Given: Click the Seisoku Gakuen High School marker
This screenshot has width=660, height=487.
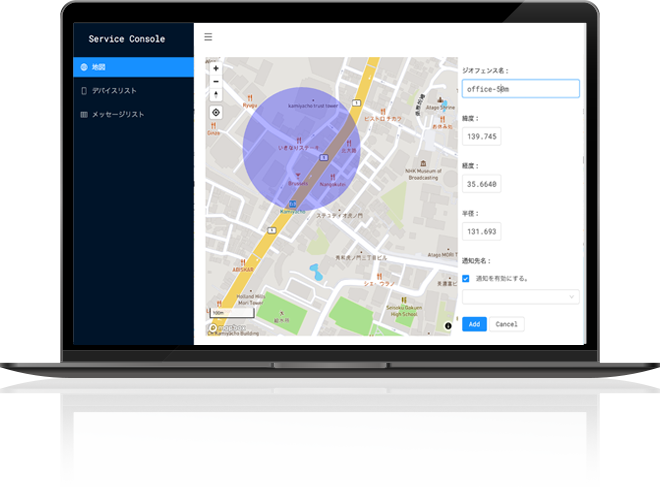Looking at the screenshot, I should (x=404, y=300).
